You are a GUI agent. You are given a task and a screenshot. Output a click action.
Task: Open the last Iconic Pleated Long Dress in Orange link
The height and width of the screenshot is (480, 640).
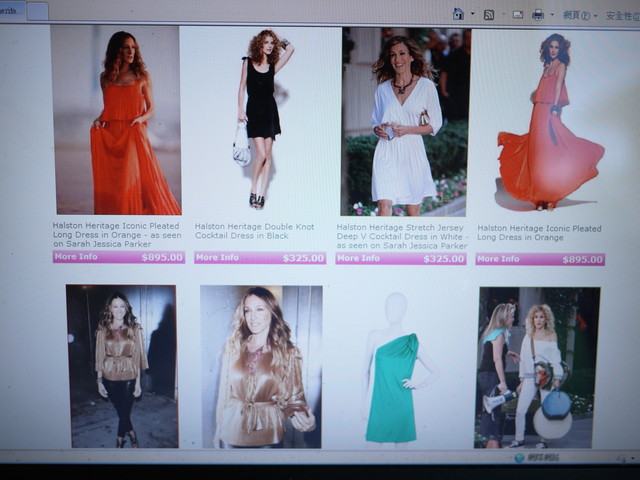point(539,233)
